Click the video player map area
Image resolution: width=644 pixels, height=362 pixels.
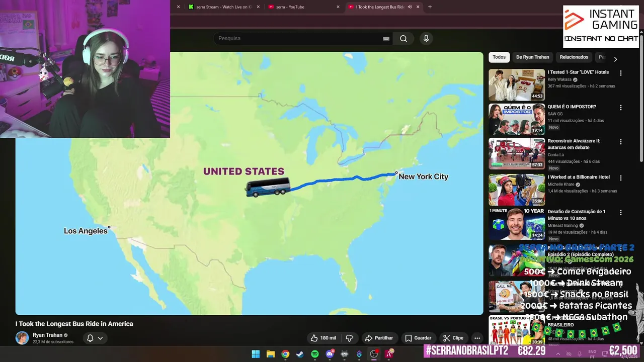point(249,184)
